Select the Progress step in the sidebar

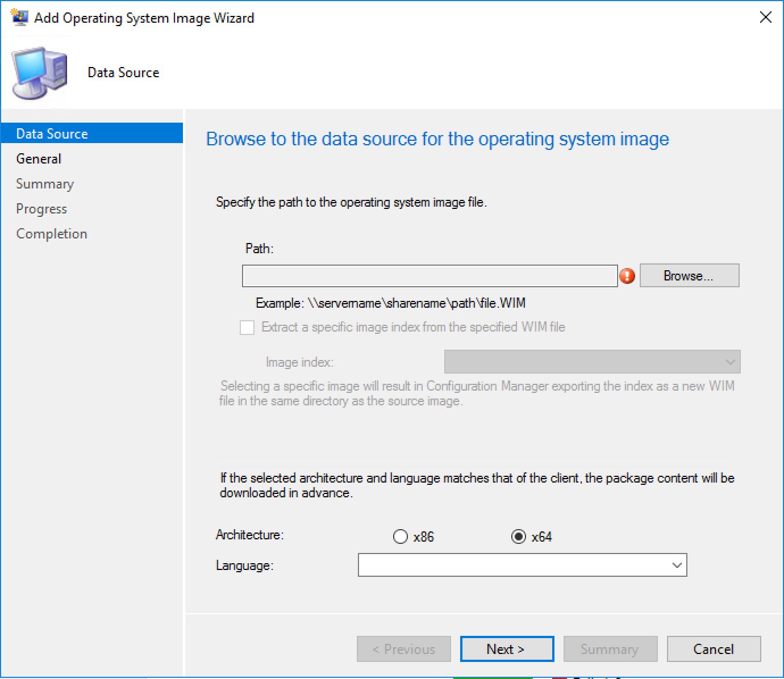tap(41, 208)
